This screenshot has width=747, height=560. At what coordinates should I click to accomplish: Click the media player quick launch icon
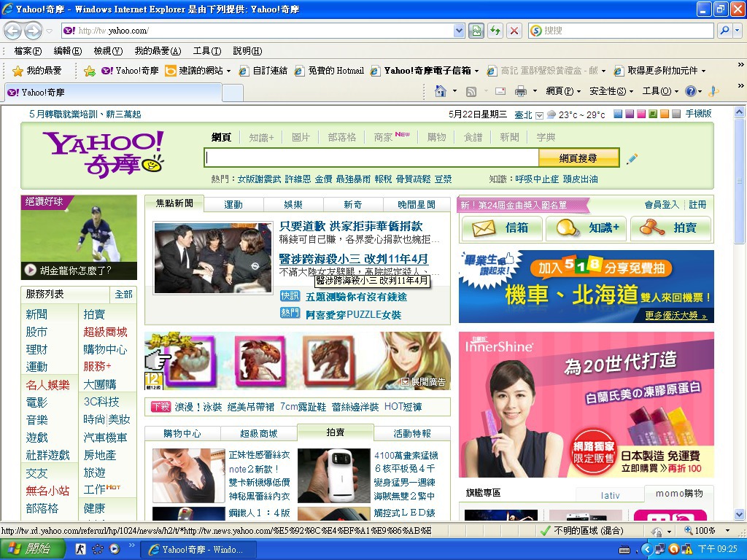115,549
